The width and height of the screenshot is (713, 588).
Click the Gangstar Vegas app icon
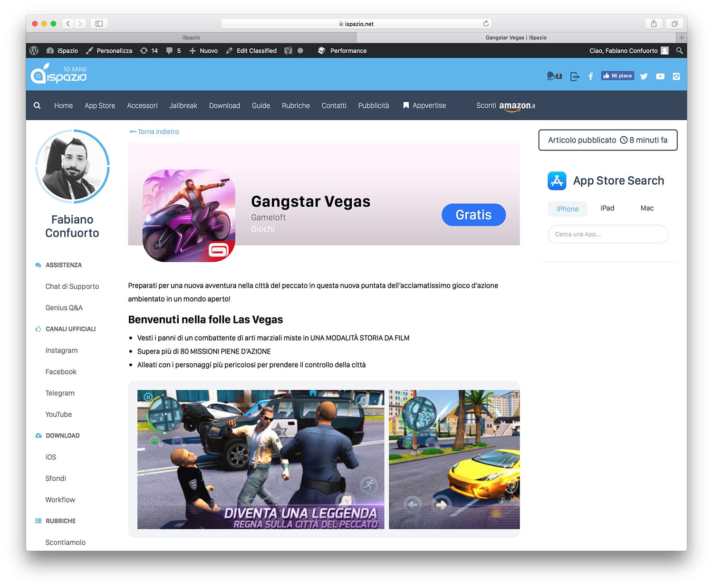[189, 215]
